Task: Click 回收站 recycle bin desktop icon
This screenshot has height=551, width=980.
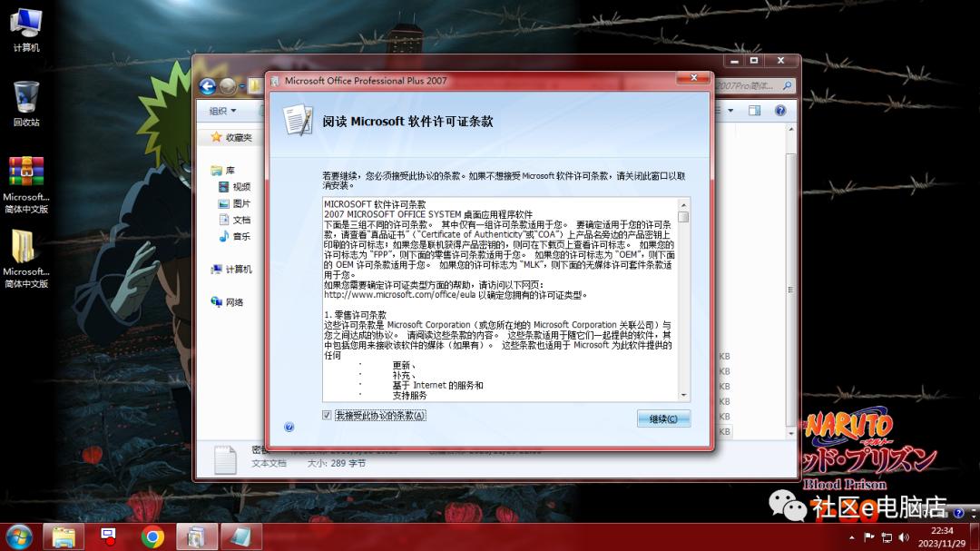Action: [x=26, y=103]
